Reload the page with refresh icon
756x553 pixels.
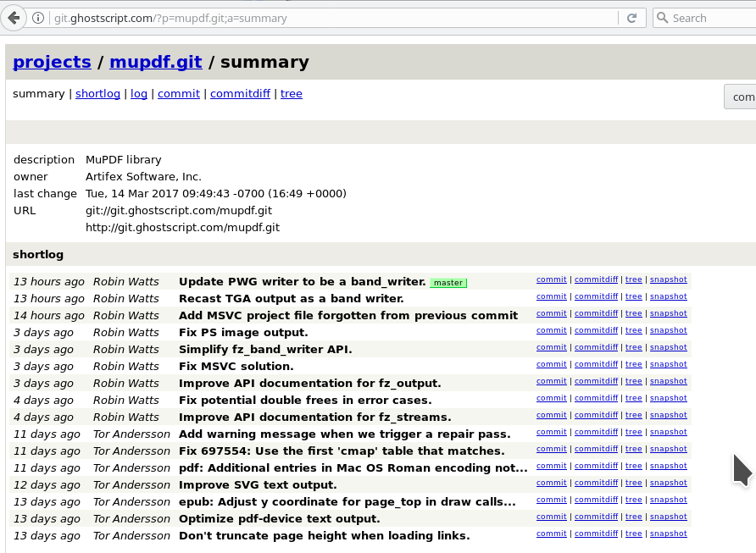(631, 19)
